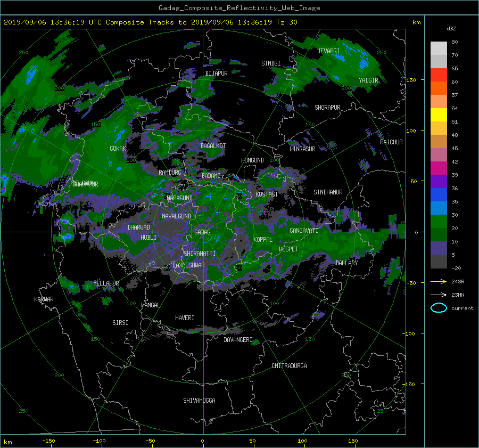Click the 150 value on bottom km axis
Image resolution: width=479 pixels, height=448 pixels.
[x=353, y=441]
